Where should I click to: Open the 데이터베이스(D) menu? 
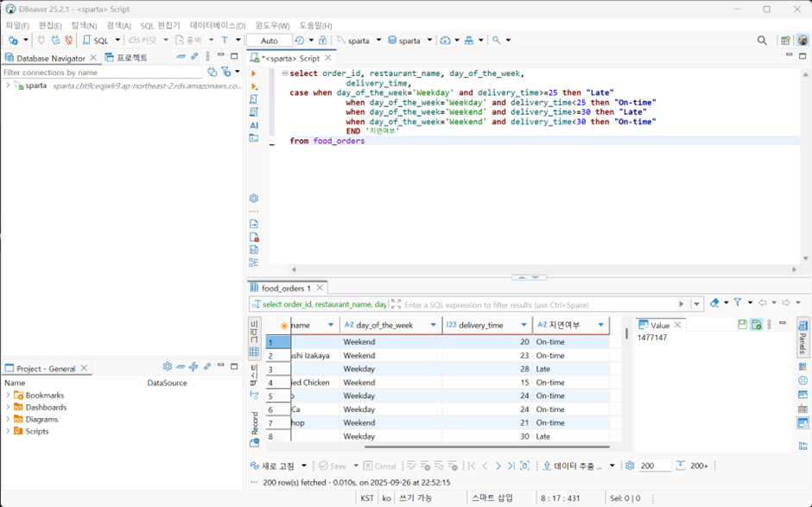[x=218, y=25]
